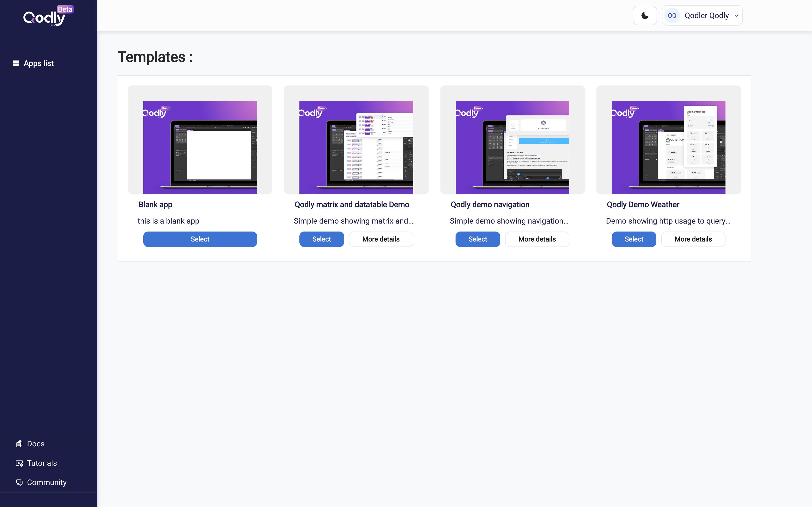Select the Qodly Demo Weather template
This screenshot has width=812, height=507.
(x=634, y=239)
